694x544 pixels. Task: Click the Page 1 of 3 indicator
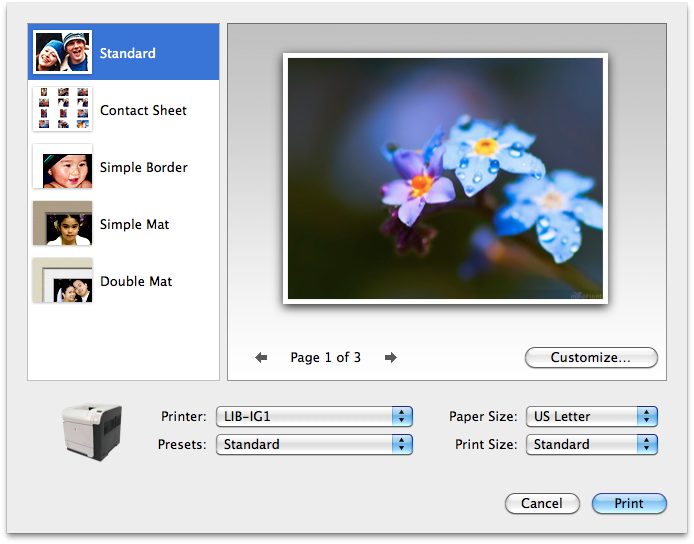pyautogui.click(x=325, y=357)
